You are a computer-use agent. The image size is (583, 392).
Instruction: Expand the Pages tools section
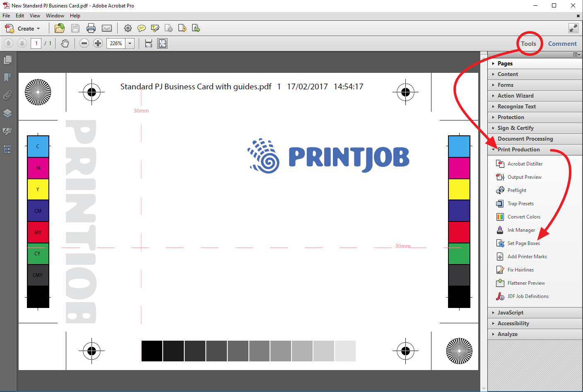(x=535, y=63)
